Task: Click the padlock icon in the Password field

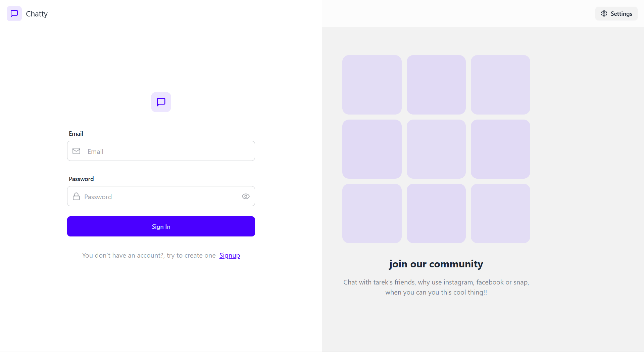Action: click(x=76, y=196)
